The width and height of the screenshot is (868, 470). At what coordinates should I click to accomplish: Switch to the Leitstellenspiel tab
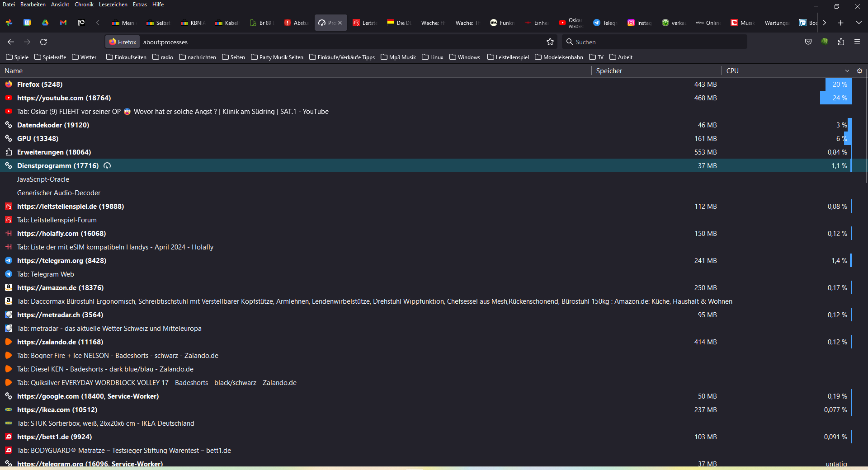(x=365, y=23)
